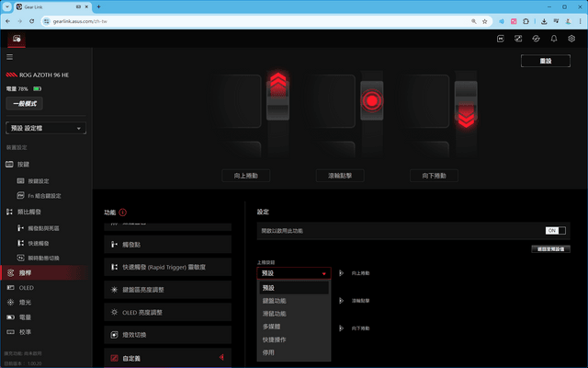This screenshot has height=368, width=588.
Task: Open the Chrome three-dot menu
Action: click(x=580, y=21)
